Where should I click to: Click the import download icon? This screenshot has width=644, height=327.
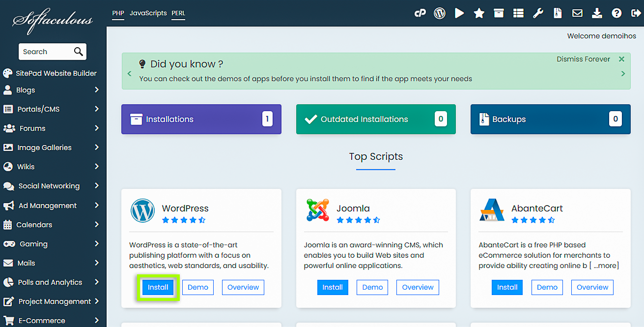pos(597,13)
